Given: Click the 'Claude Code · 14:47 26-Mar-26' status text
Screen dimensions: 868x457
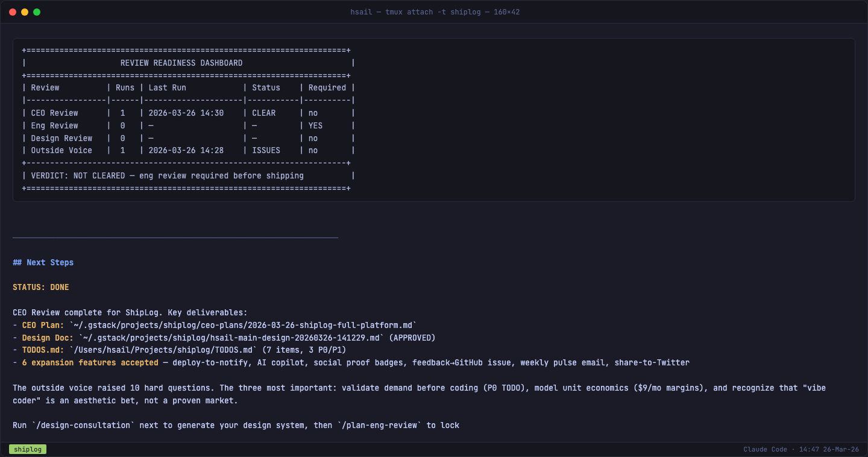Looking at the screenshot, I should (801, 449).
